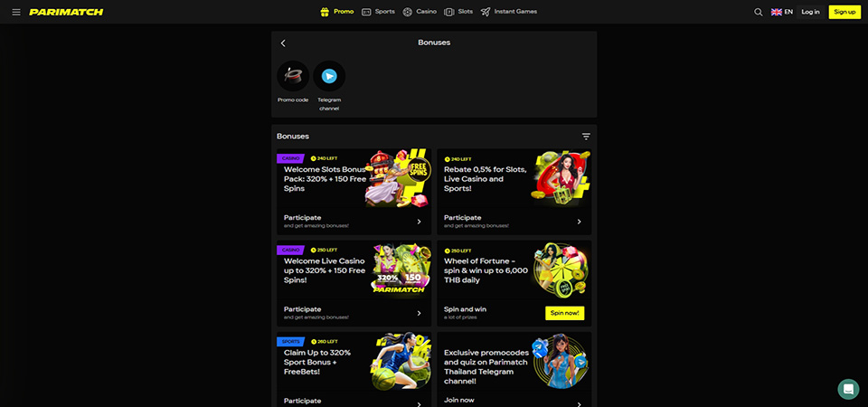Expand Welcome Live Casino card chevron
The width and height of the screenshot is (868, 407).
point(419,313)
